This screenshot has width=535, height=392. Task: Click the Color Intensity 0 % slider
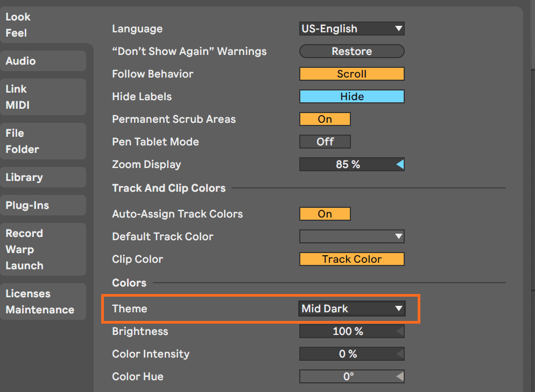[x=352, y=354]
